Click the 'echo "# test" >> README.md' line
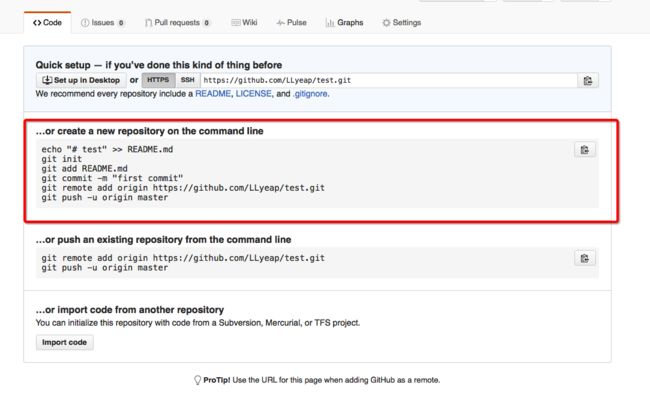Viewport: 650px width, 406px height. point(107,149)
